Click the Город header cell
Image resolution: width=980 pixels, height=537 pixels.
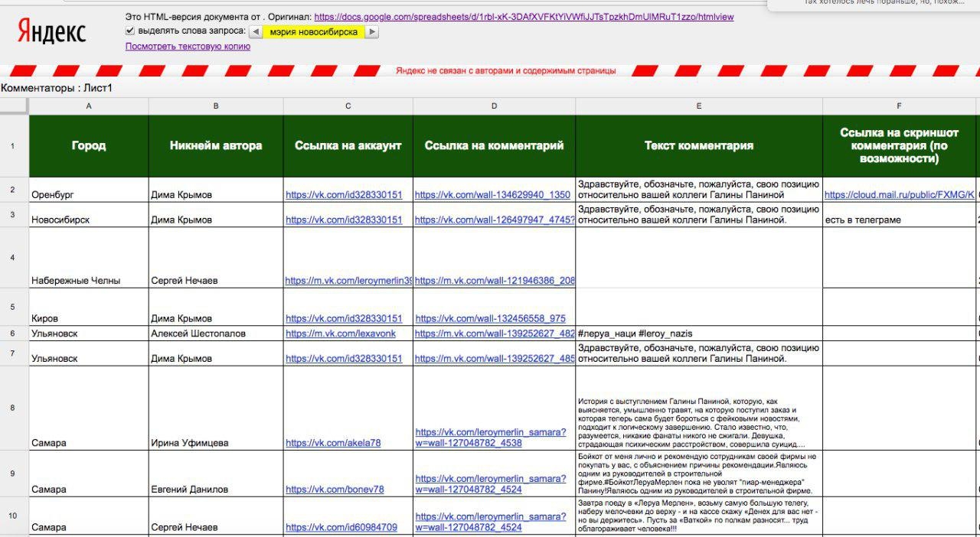point(89,146)
